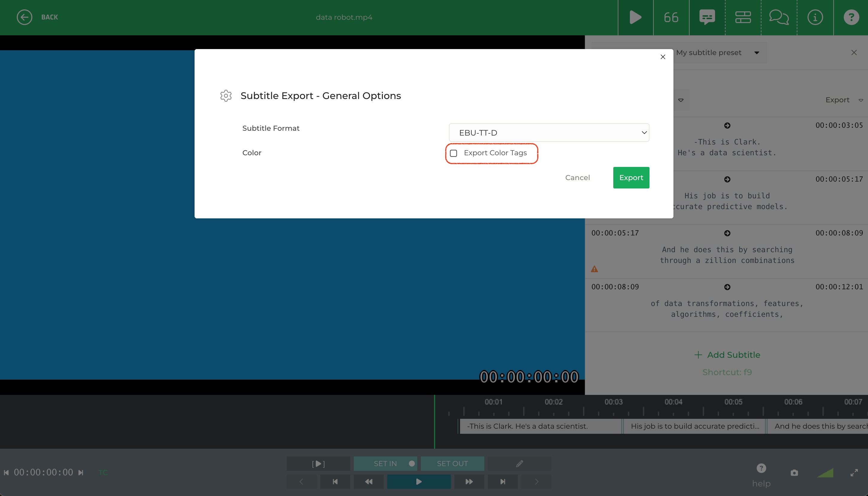Click the gear icon in dialog title
The width and height of the screenshot is (868, 496).
tap(226, 96)
